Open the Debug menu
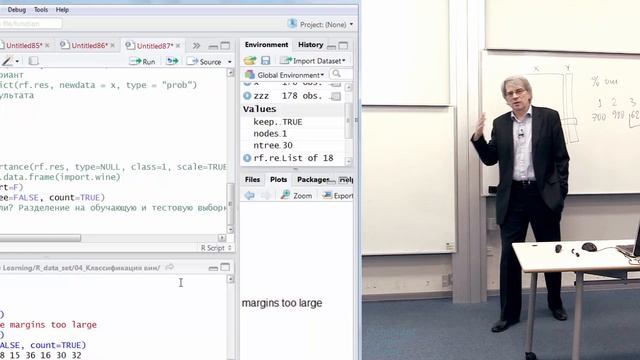Viewport: 640px width, 360px height. click(17, 9)
